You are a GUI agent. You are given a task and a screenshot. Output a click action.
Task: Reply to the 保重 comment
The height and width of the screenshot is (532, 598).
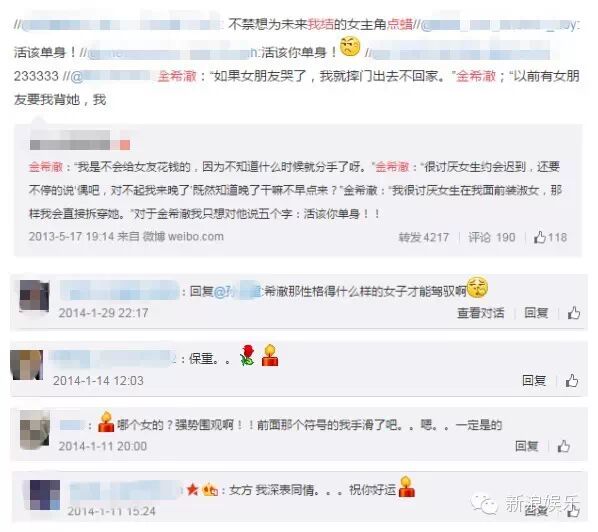coord(534,380)
